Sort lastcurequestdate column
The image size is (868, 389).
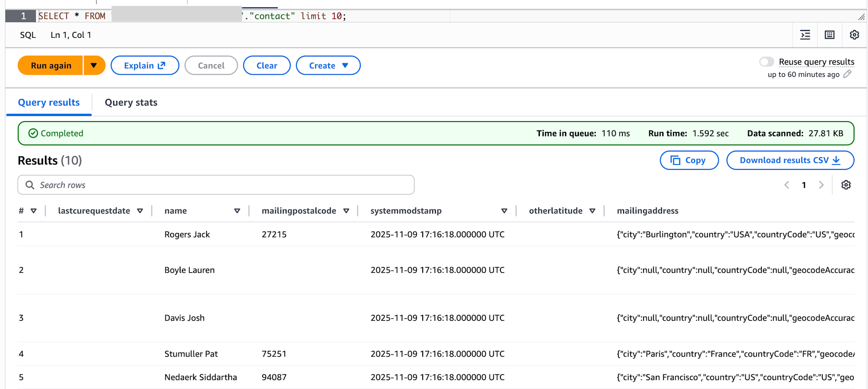(140, 211)
